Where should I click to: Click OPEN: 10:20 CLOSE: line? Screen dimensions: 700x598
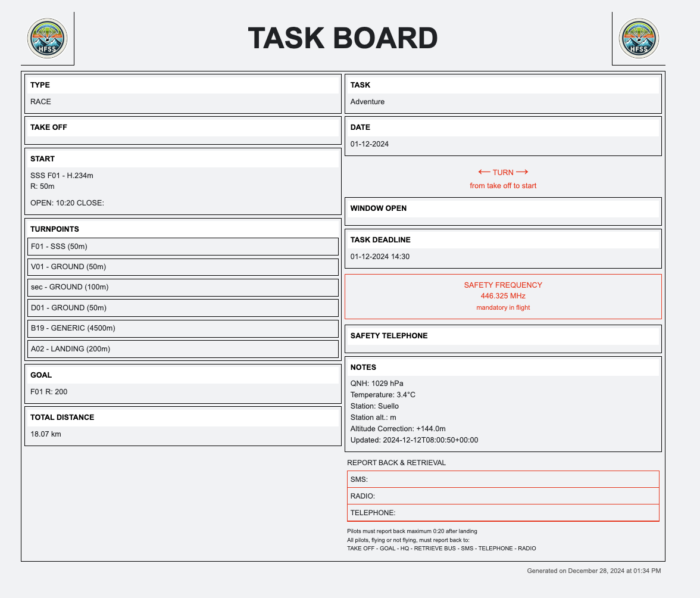pos(67,203)
